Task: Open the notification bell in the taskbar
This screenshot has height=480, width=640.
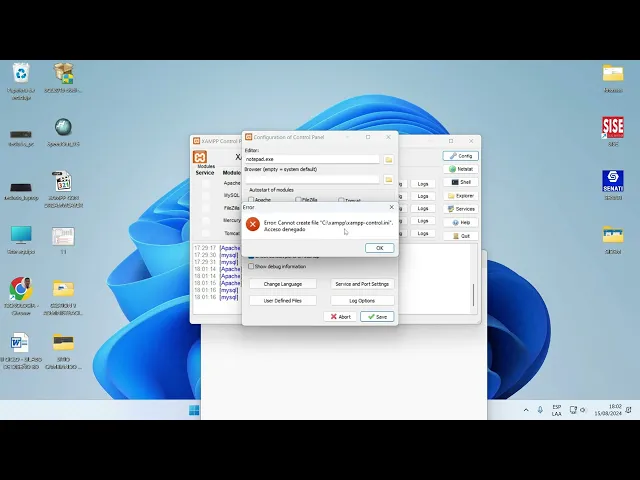Action: point(629,410)
